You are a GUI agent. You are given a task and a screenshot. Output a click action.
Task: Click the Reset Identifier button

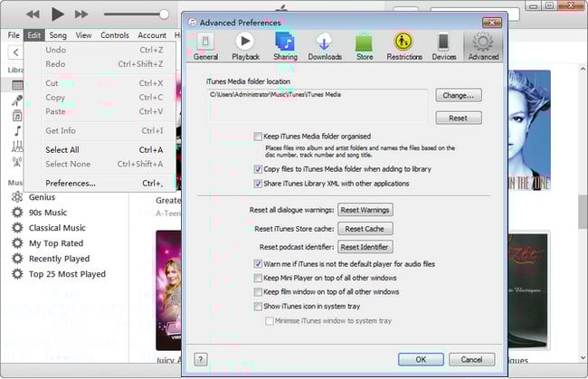coord(365,247)
